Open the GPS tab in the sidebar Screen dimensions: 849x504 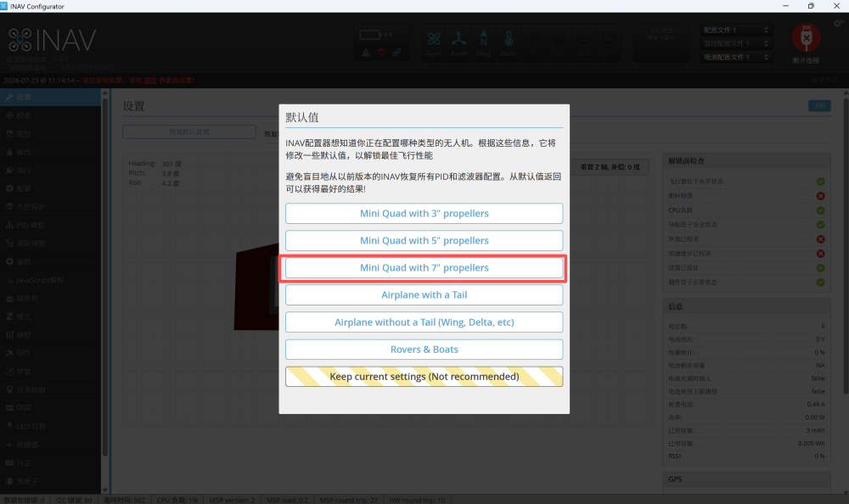click(x=50, y=353)
